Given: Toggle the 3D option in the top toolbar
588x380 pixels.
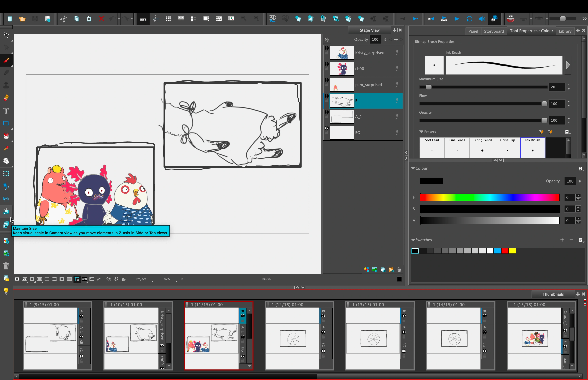Looking at the screenshot, I should pyautogui.click(x=273, y=19).
